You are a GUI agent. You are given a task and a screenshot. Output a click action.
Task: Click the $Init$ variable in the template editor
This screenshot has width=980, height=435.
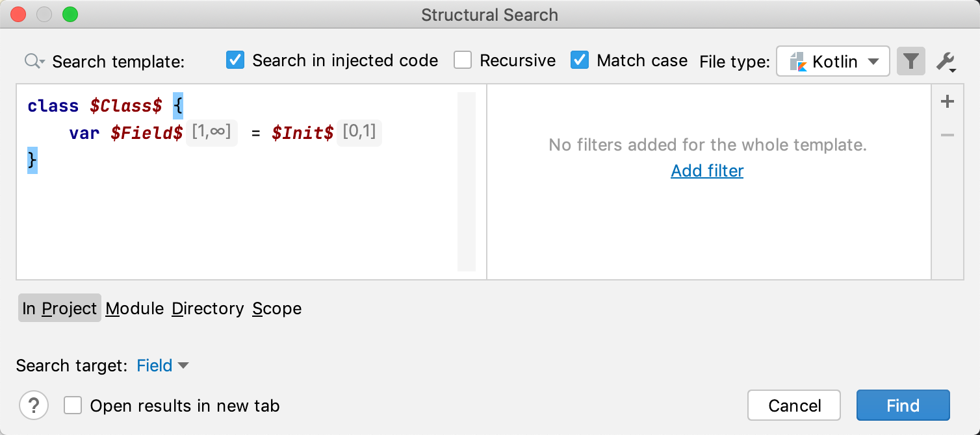click(x=303, y=132)
